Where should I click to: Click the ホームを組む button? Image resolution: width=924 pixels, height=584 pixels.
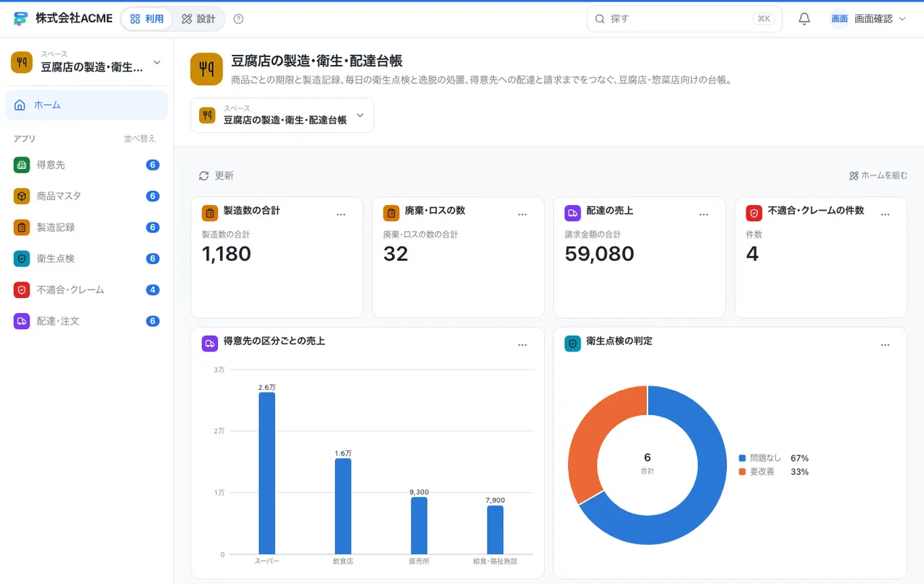tap(878, 175)
